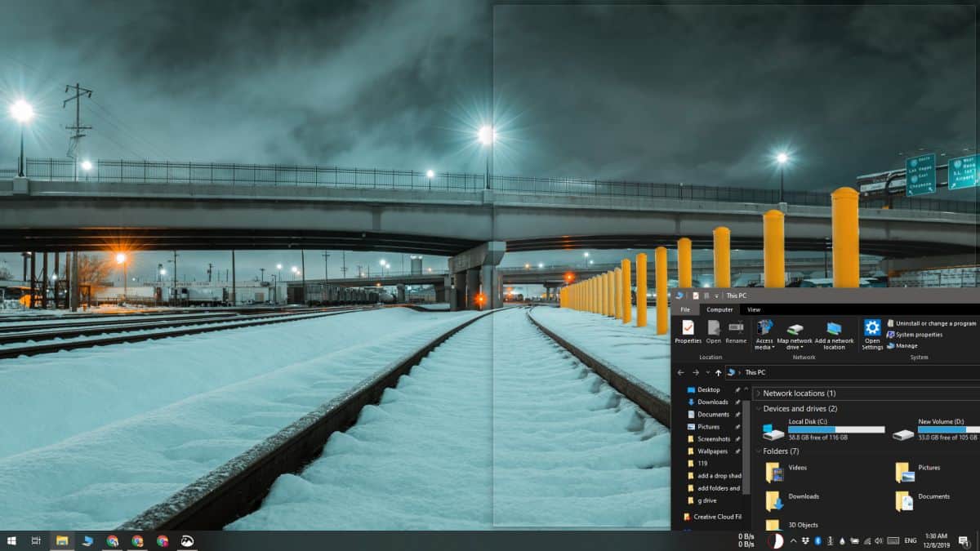Open System properties
Image resolution: width=980 pixels, height=551 pixels.
(x=919, y=334)
